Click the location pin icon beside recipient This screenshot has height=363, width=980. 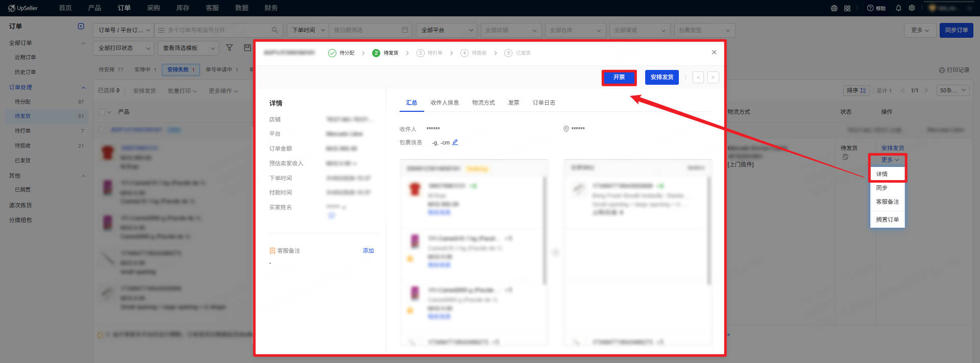pos(566,129)
